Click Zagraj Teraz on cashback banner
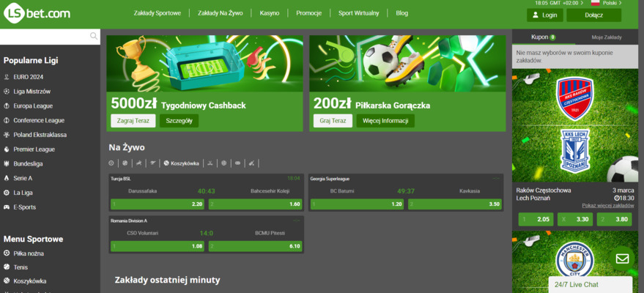This screenshot has width=644, height=293. (133, 121)
